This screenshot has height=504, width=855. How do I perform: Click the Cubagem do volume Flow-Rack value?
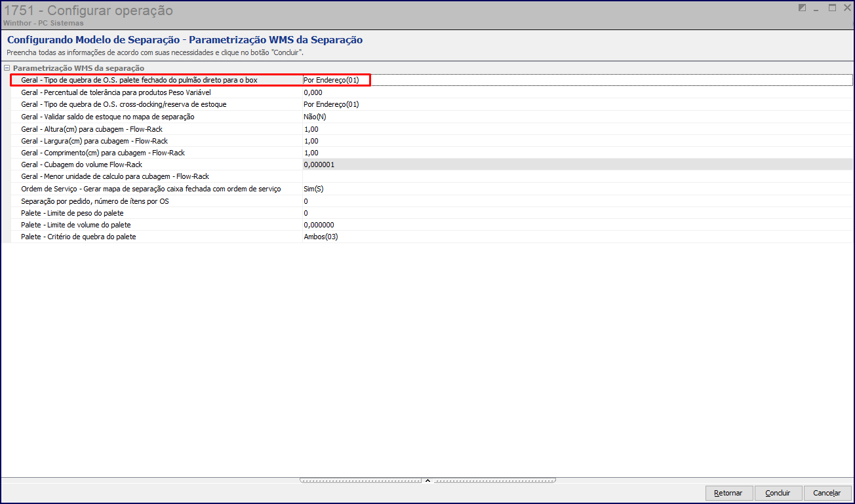click(578, 165)
